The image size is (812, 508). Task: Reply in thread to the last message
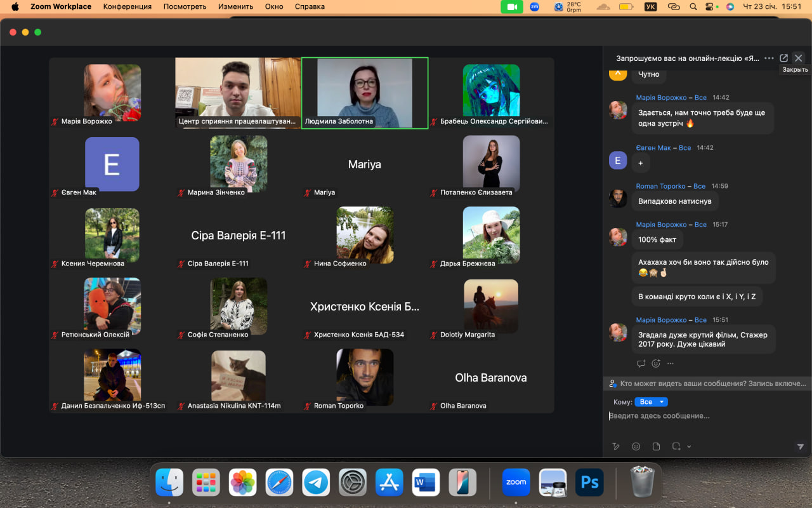(641, 364)
